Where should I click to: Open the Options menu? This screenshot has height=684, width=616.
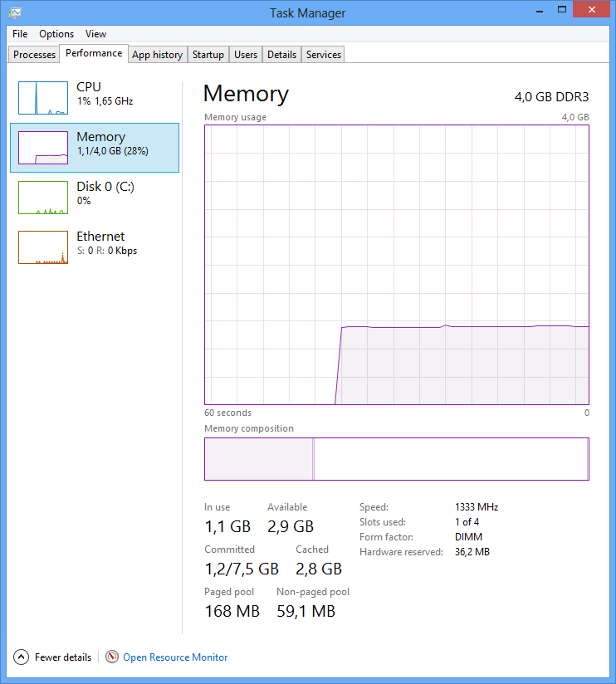point(56,33)
